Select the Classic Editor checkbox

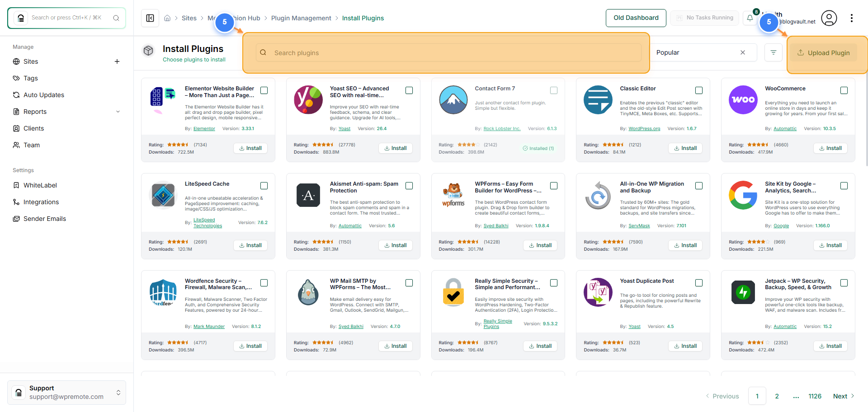click(699, 90)
